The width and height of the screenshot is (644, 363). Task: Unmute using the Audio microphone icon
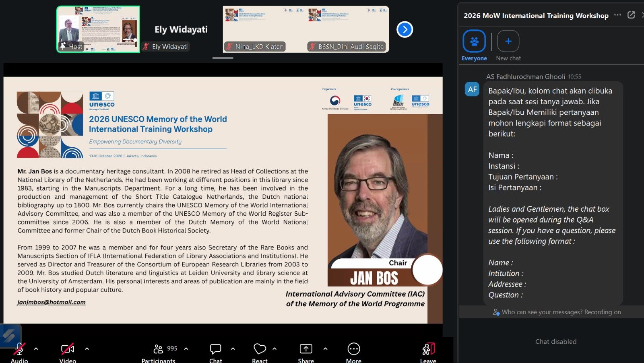point(19,349)
